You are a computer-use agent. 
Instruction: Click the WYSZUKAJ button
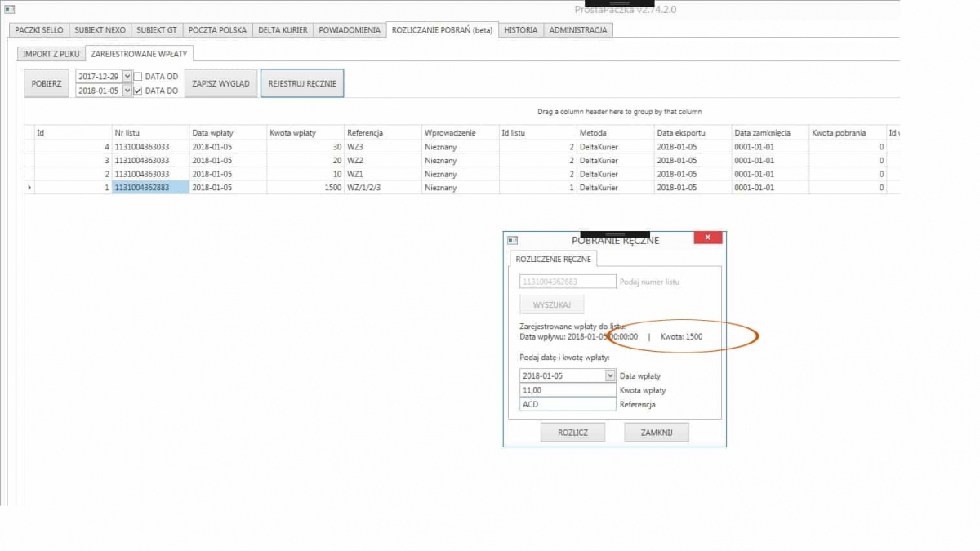[552, 304]
